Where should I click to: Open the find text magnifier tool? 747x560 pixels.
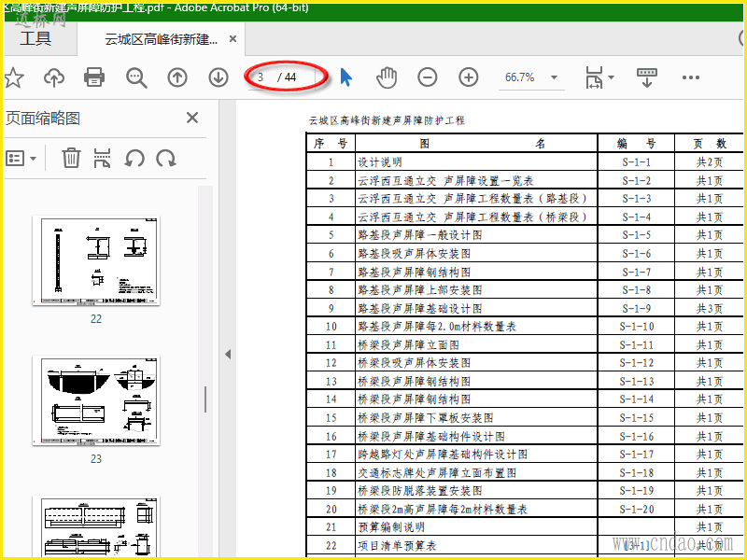[x=136, y=77]
